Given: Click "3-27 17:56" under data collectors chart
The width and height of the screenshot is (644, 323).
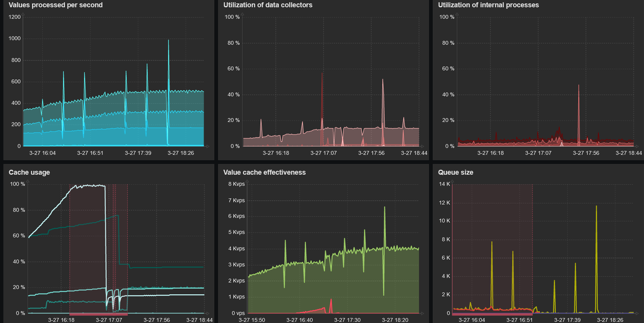Looking at the screenshot, I should (371, 153).
